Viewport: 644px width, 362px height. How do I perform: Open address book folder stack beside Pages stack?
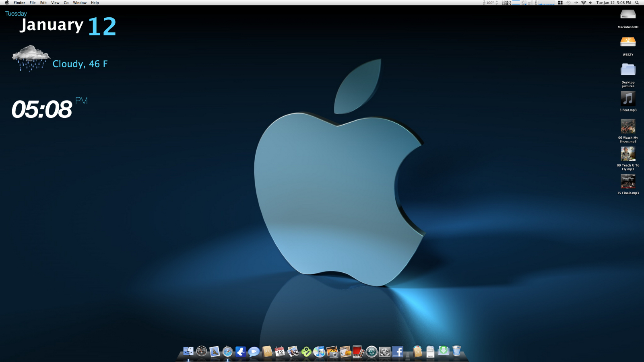click(x=417, y=352)
